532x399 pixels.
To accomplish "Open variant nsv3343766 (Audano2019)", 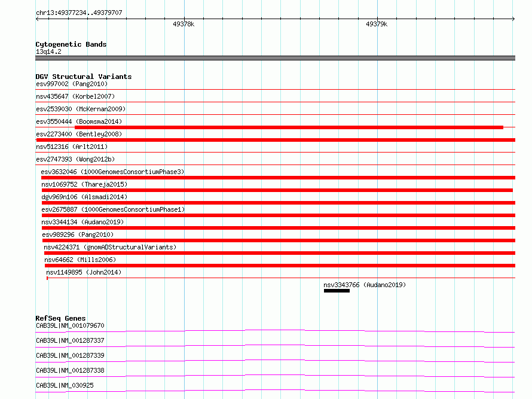I will [365, 285].
